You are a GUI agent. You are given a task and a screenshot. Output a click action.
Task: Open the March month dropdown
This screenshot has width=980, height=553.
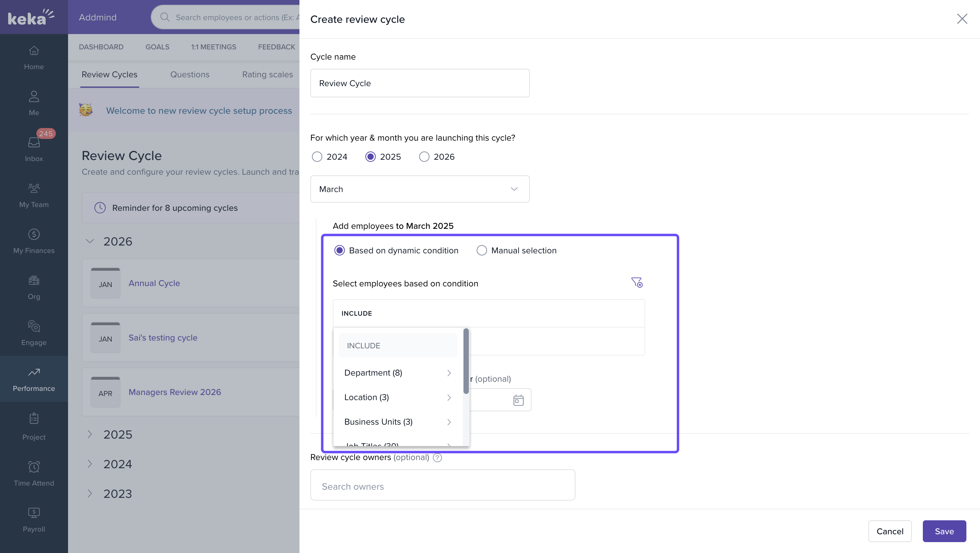(x=420, y=189)
